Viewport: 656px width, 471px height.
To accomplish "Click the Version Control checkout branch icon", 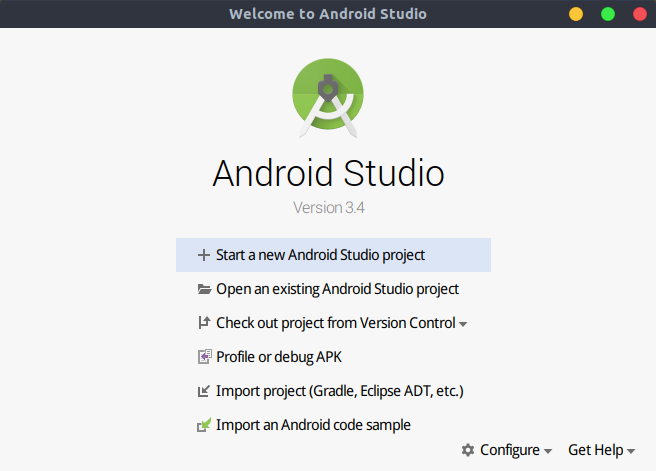I will [204, 323].
